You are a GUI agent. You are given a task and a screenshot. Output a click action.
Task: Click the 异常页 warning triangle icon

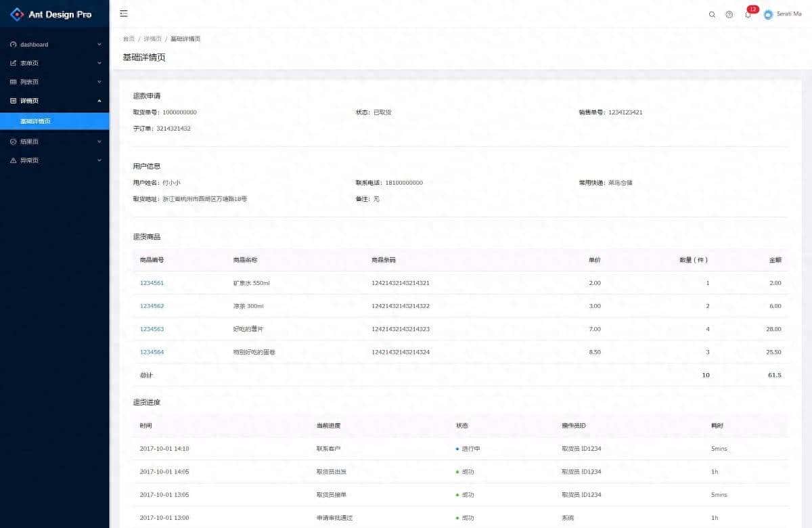tap(14, 160)
